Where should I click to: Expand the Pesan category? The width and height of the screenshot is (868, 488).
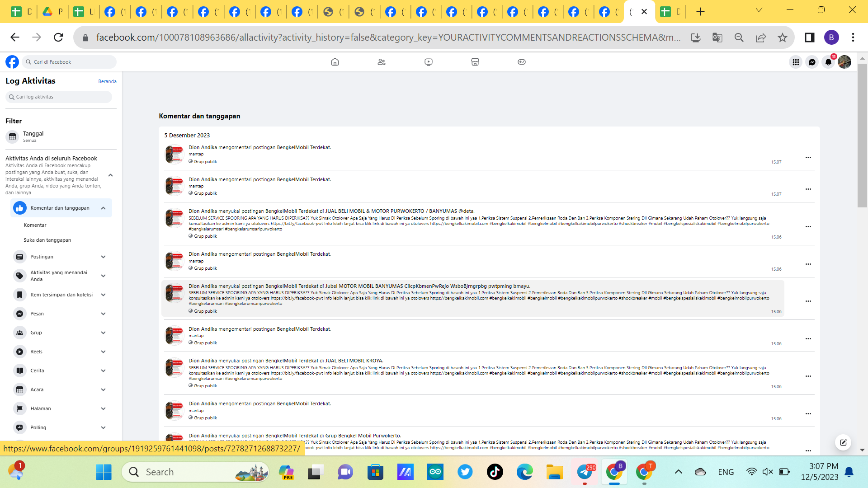103,314
